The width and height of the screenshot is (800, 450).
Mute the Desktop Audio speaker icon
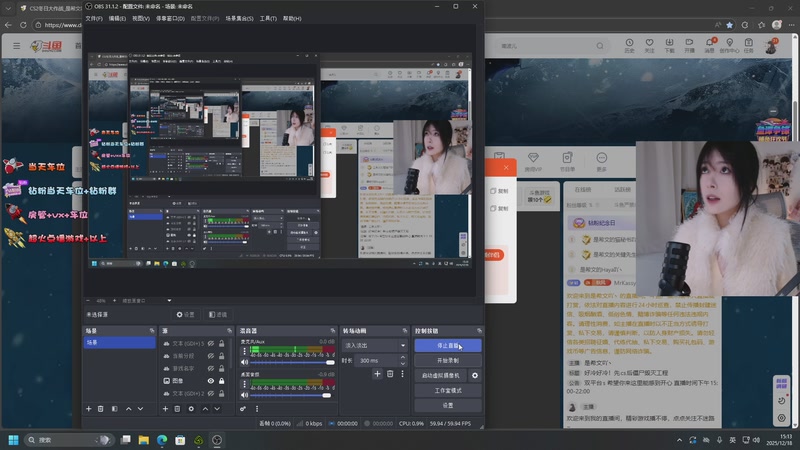point(244,395)
